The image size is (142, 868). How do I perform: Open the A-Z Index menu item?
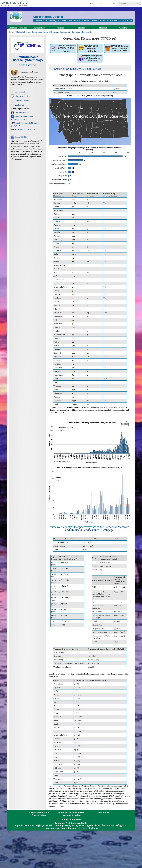click(x=112, y=21)
